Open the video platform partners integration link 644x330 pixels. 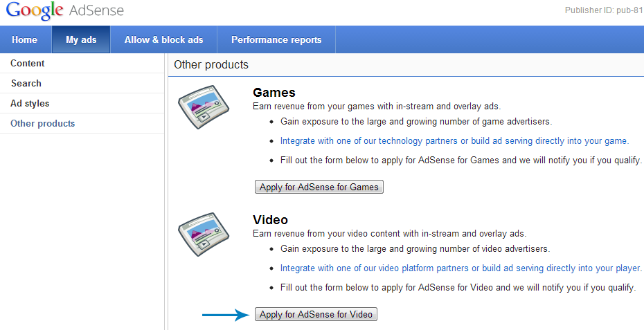[x=461, y=268]
